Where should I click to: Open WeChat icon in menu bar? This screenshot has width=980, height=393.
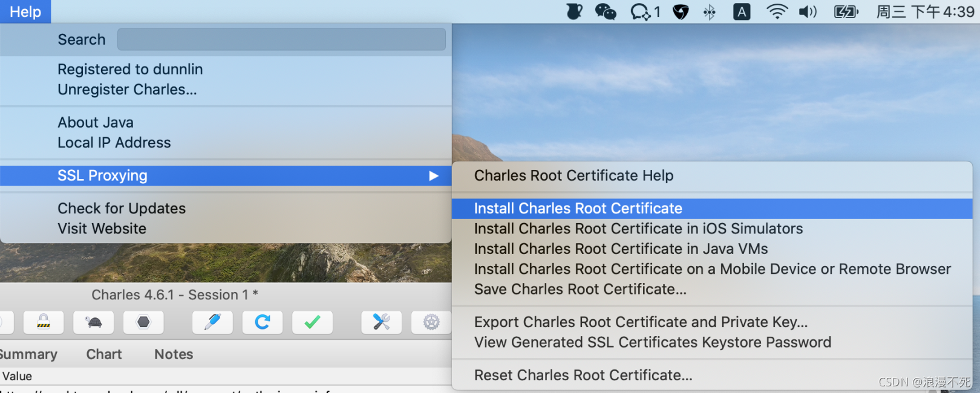(606, 11)
